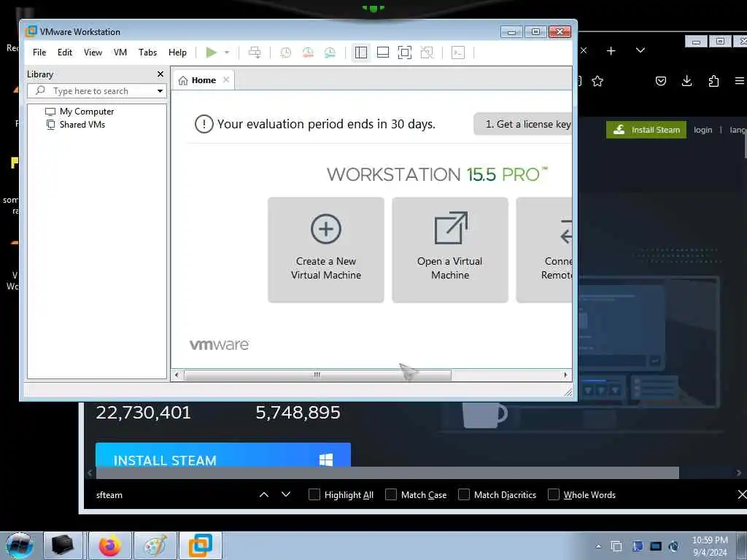This screenshot has width=747, height=560.
Task: Click the VMware Workstation taskbar icon
Action: tap(201, 545)
